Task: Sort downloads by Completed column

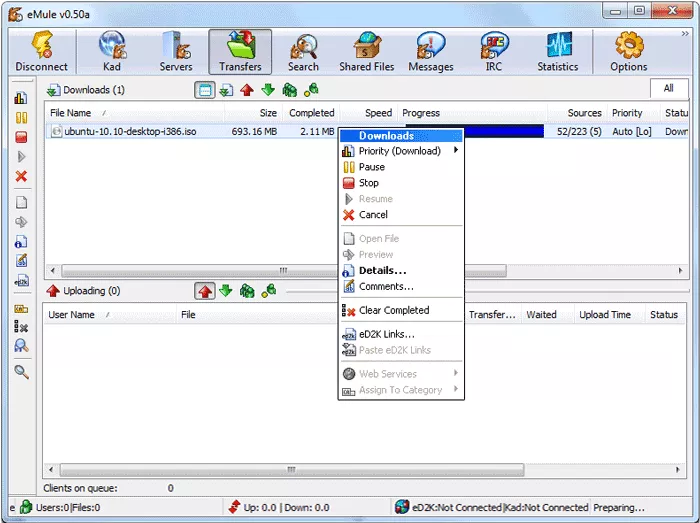Action: [x=311, y=113]
